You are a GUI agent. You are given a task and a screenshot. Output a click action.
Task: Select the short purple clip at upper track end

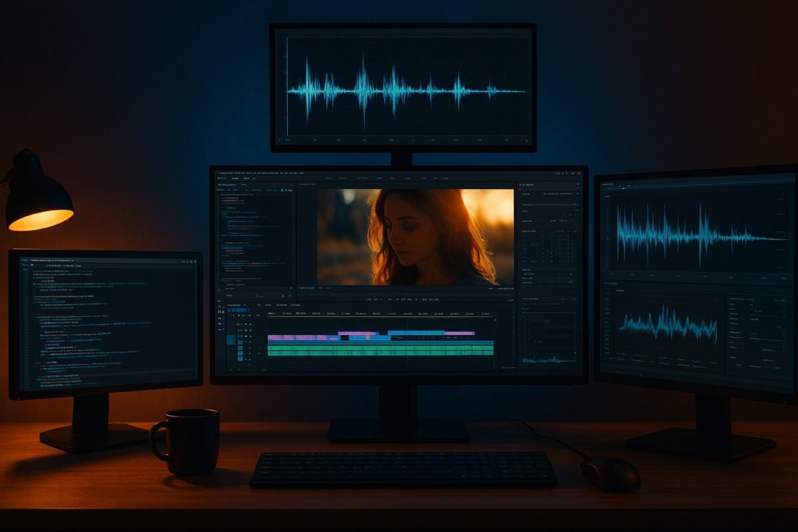coord(460,333)
